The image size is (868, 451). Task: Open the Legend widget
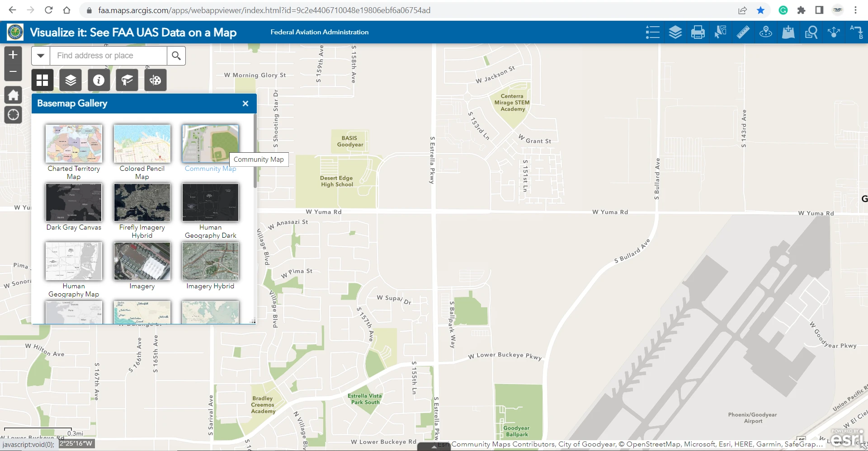653,32
